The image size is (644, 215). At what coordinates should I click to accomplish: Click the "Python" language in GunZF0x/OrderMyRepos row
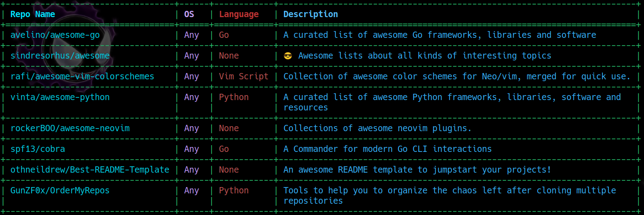click(234, 190)
